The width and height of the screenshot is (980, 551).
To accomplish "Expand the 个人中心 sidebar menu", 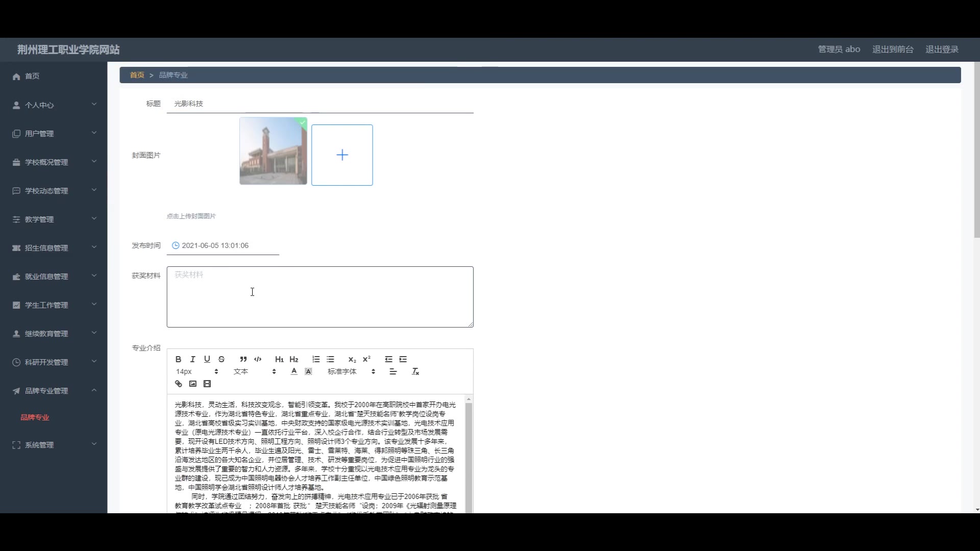I will (x=54, y=105).
